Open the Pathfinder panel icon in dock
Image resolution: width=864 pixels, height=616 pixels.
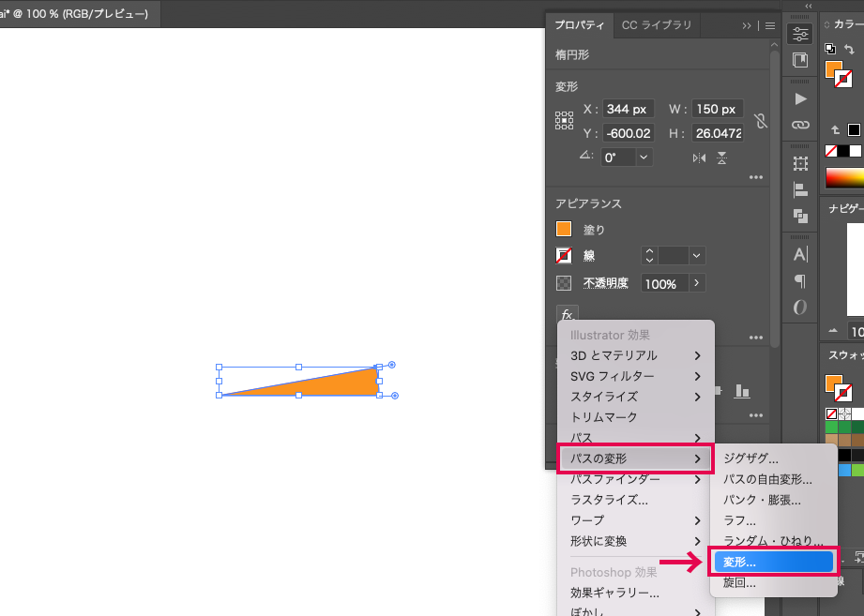pyautogui.click(x=800, y=216)
